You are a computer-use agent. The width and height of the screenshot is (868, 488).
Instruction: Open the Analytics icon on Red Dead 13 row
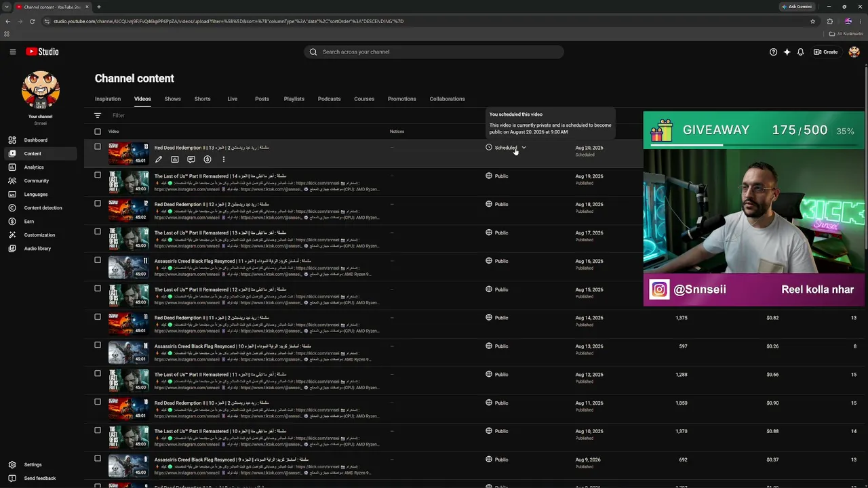coord(175,160)
